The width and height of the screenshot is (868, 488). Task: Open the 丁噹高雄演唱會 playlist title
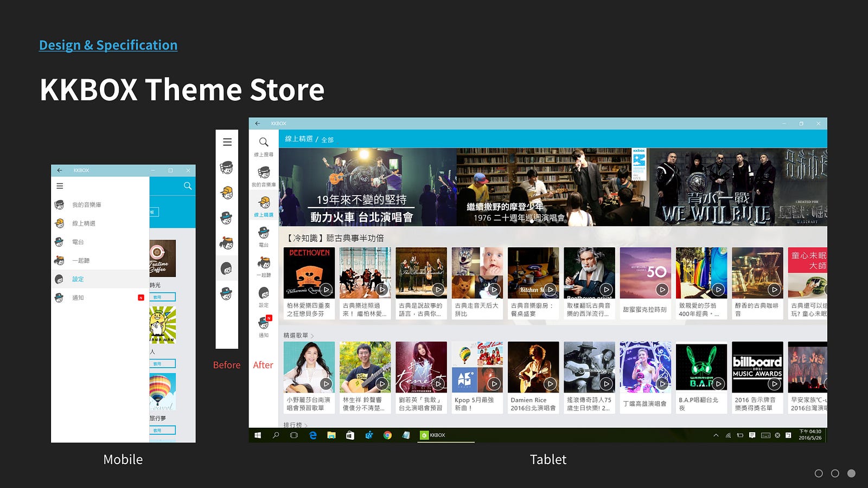(644, 404)
